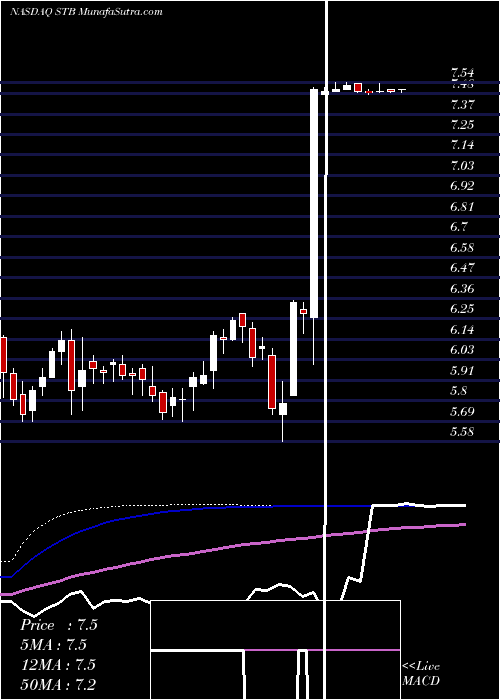The image size is (500, 700).
Task: Click the 5.58 price axis label
Action: pos(462,432)
